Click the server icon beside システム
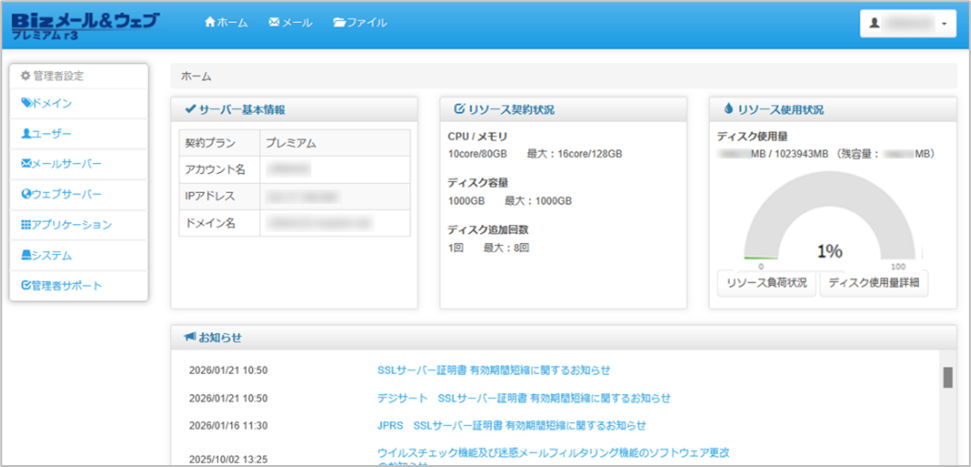971x467 pixels. [x=25, y=255]
